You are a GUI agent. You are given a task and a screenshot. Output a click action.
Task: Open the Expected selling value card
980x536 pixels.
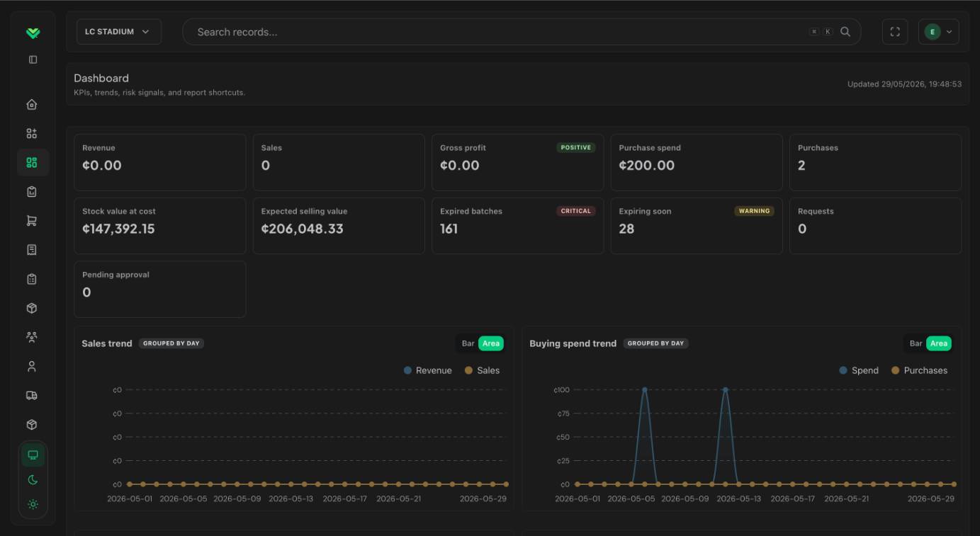[x=339, y=226]
